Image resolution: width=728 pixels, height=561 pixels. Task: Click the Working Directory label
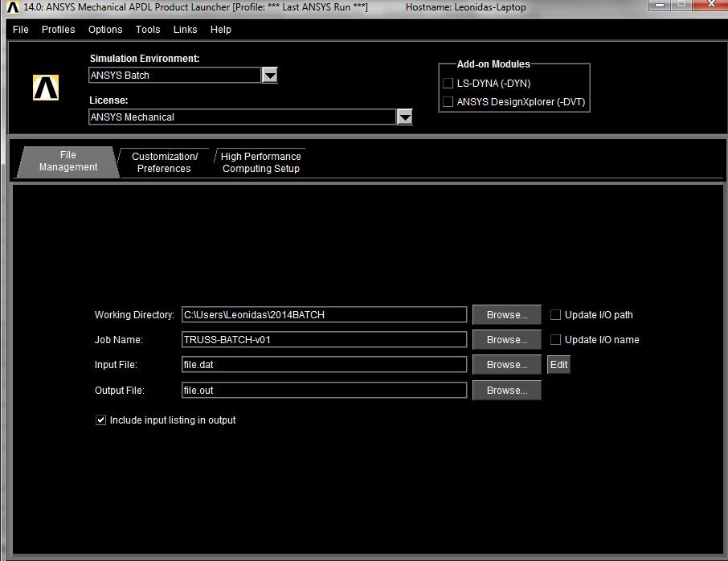(134, 315)
